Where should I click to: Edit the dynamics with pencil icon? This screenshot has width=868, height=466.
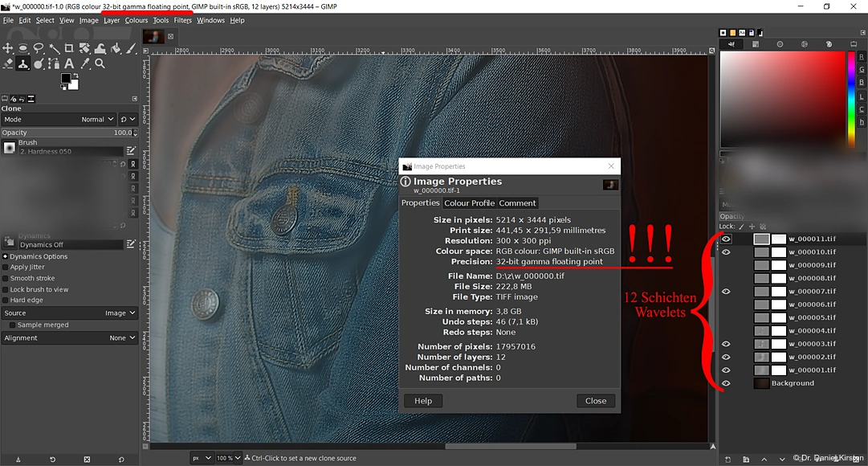coord(131,244)
